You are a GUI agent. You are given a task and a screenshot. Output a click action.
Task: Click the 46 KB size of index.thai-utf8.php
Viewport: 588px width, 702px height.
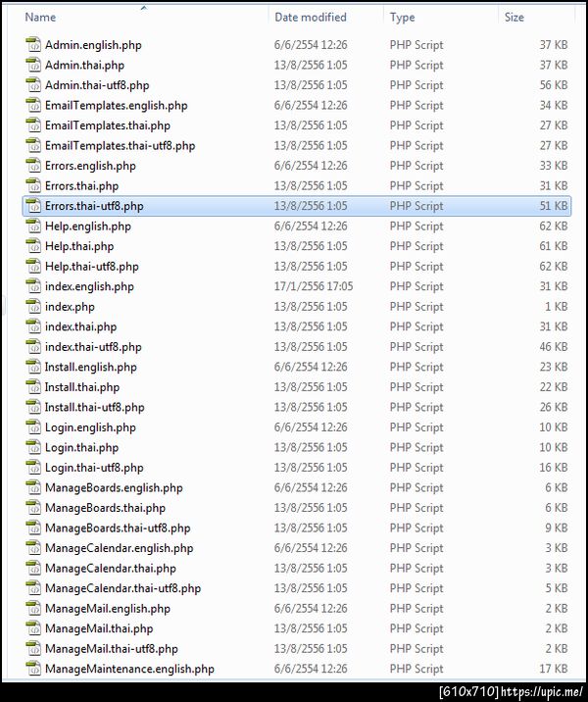coord(554,347)
